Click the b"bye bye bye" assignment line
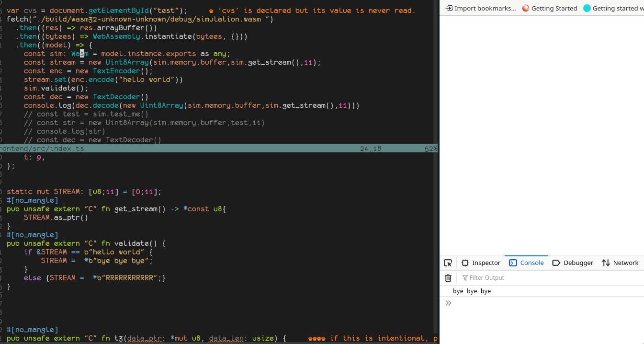Image resolution: width=644 pixels, height=344 pixels. (97, 261)
